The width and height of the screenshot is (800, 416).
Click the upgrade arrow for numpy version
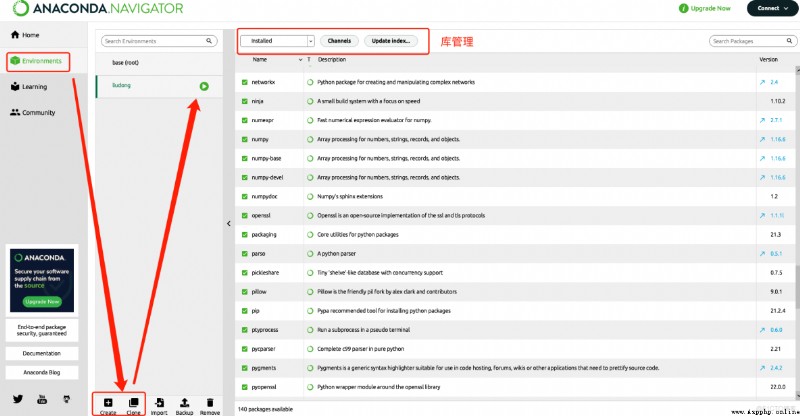pyautogui.click(x=762, y=139)
